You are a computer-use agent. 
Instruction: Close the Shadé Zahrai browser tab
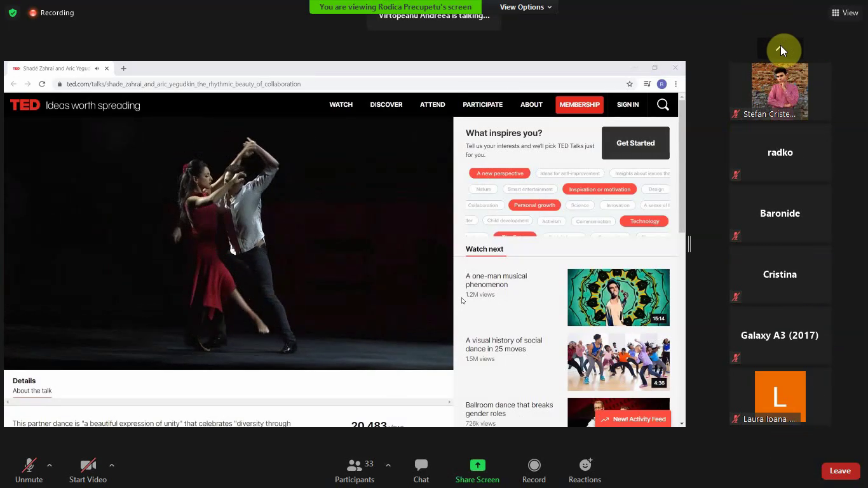[107, 69]
